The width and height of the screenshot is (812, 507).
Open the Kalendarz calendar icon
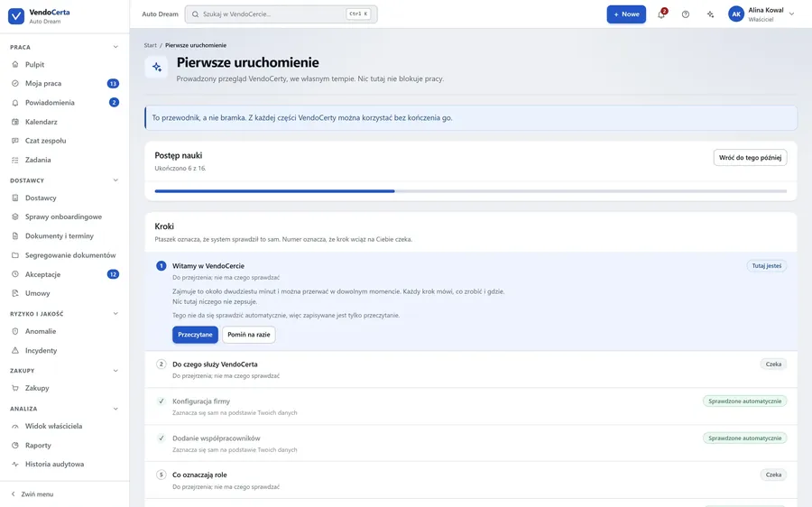[x=15, y=122]
